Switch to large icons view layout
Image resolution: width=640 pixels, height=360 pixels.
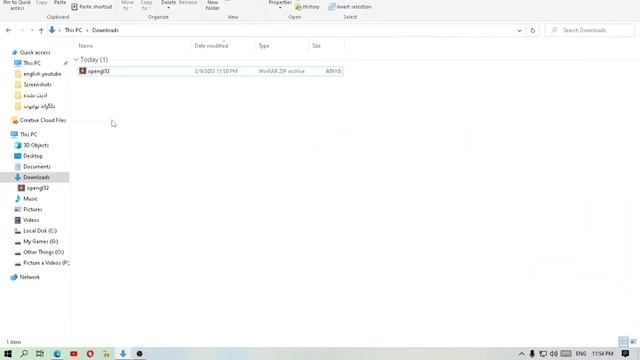[x=633, y=342]
